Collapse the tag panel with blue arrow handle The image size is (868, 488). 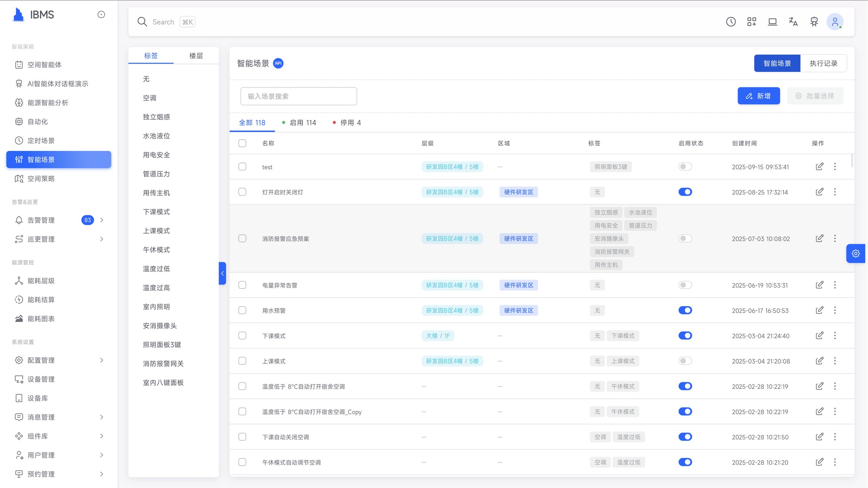[x=222, y=273]
